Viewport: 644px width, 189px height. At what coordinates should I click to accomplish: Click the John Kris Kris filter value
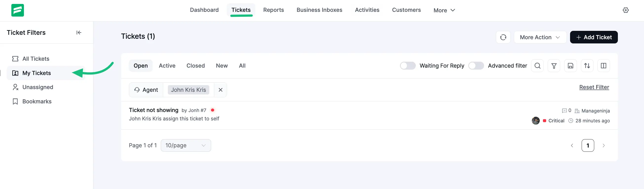click(x=188, y=90)
